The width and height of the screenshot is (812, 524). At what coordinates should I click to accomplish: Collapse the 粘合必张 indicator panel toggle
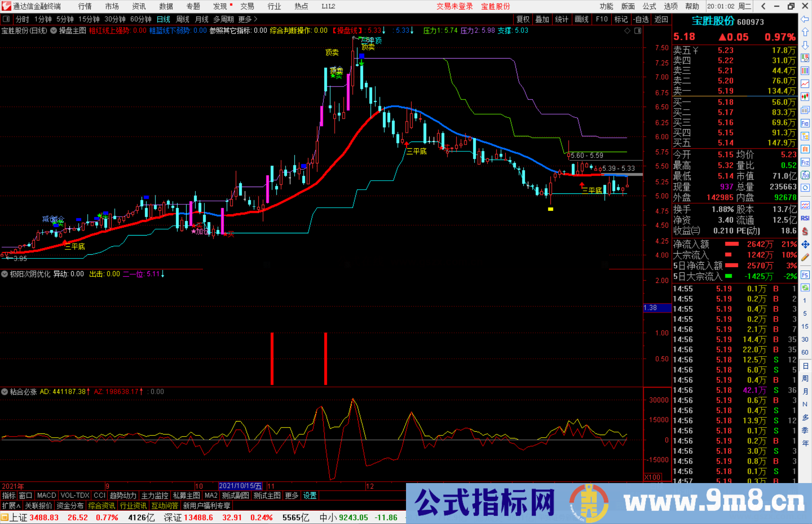pos(5,392)
